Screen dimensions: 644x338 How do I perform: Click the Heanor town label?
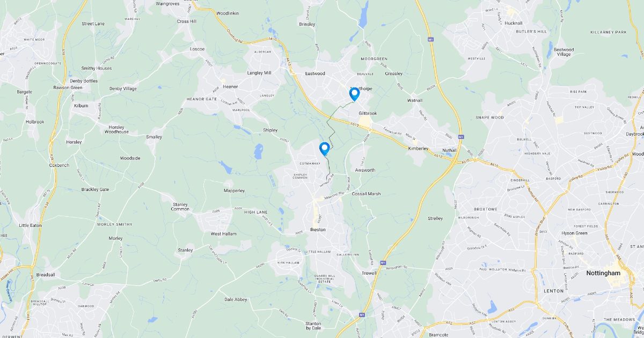(230, 86)
